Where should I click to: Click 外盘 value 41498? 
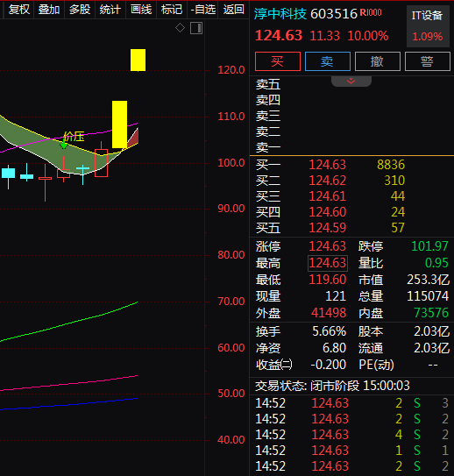coord(329,313)
